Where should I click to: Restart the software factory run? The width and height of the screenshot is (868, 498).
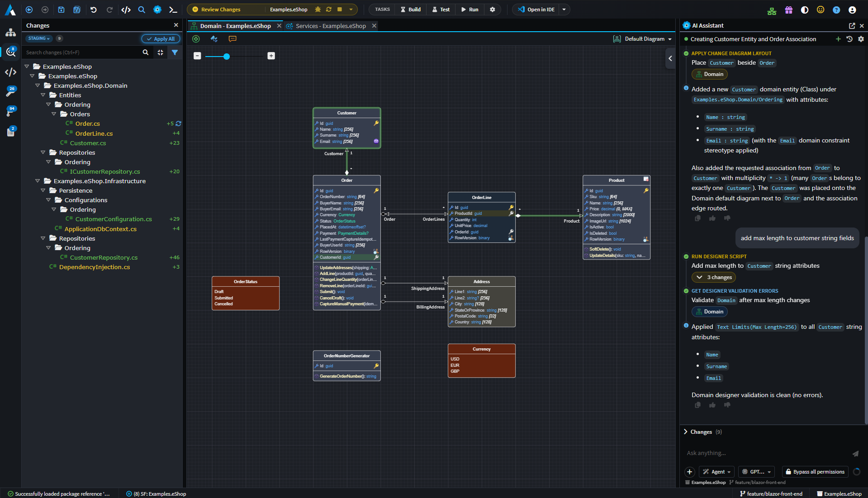point(329,9)
